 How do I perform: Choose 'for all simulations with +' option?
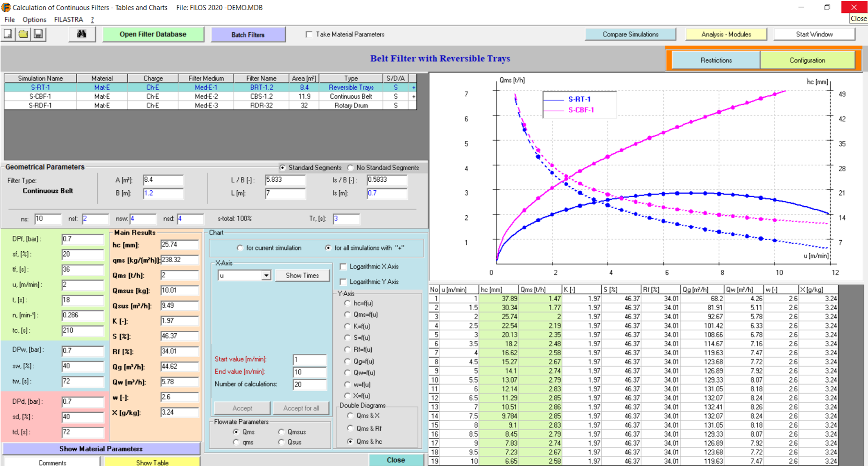point(328,248)
